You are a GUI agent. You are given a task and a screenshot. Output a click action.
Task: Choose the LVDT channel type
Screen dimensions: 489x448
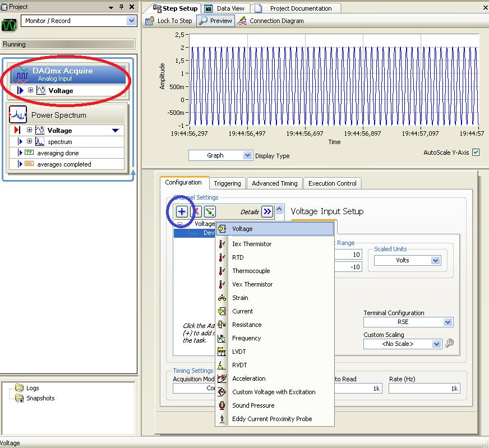pos(275,352)
